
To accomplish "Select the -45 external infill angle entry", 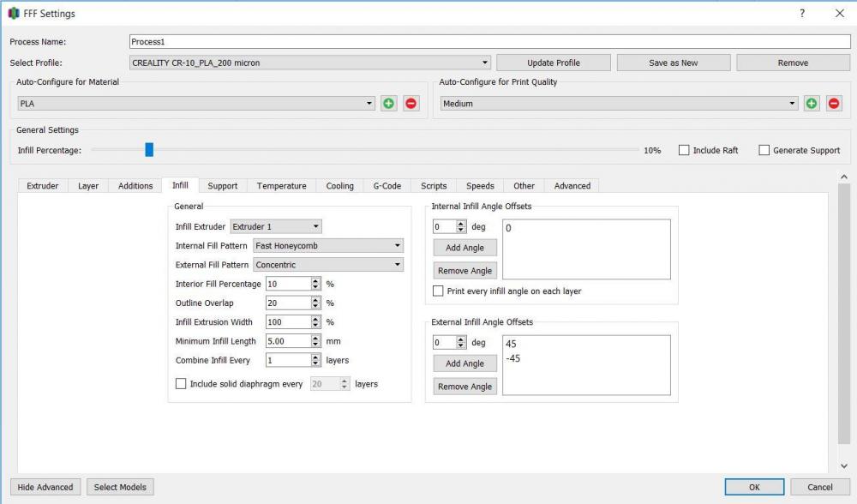I will pos(513,359).
